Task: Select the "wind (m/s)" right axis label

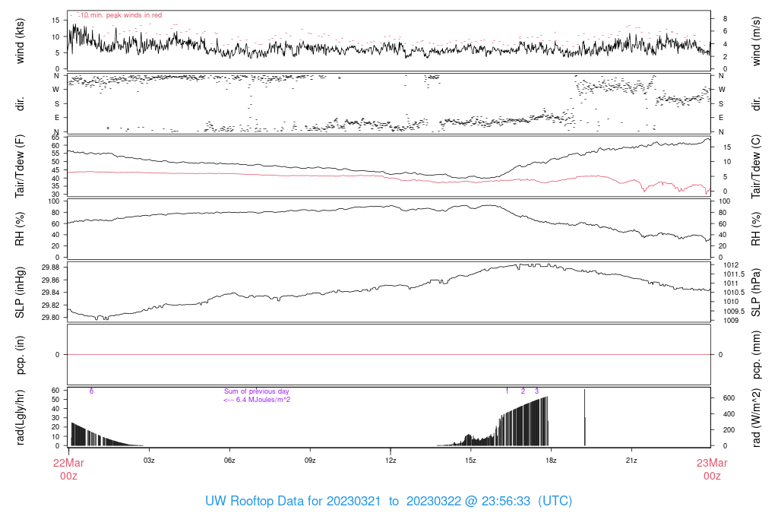Action: pos(756,41)
